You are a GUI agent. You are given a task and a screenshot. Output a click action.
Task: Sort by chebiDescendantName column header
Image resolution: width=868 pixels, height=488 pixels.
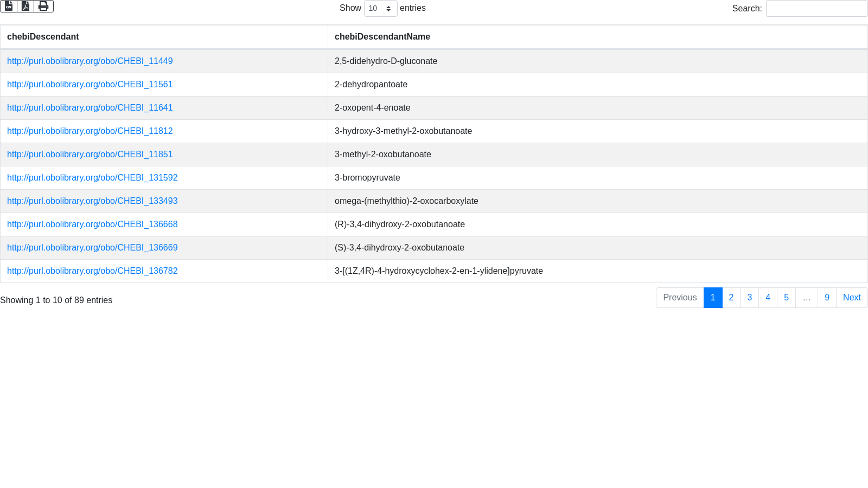tap(597, 37)
